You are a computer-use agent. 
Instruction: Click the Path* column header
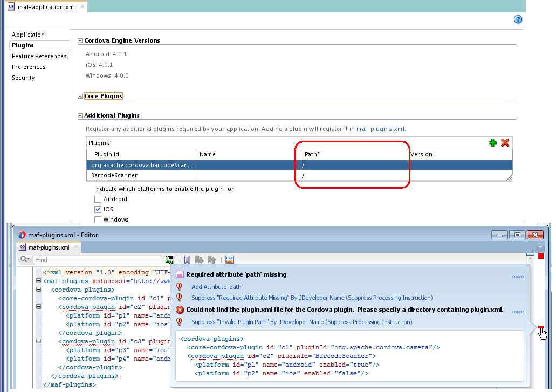pos(354,154)
